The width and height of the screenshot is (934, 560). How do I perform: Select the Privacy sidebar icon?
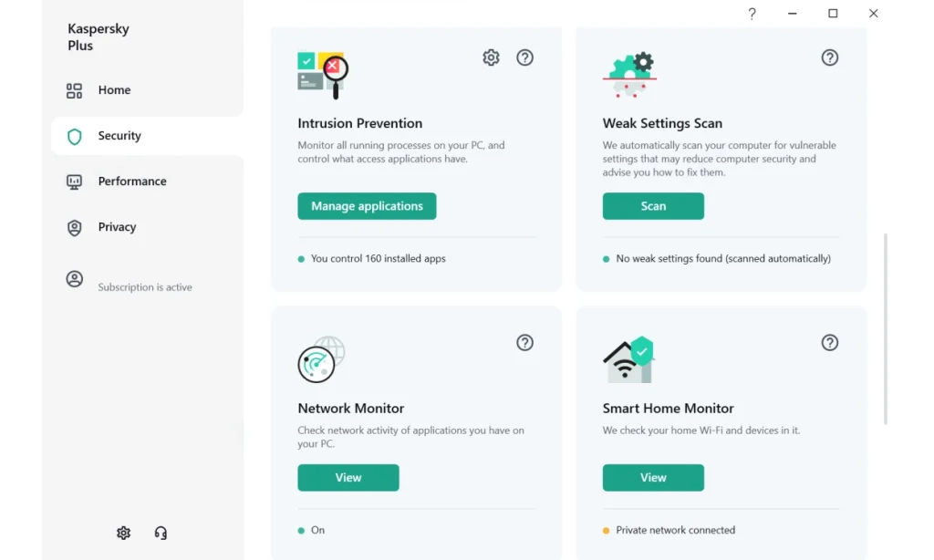tap(73, 226)
